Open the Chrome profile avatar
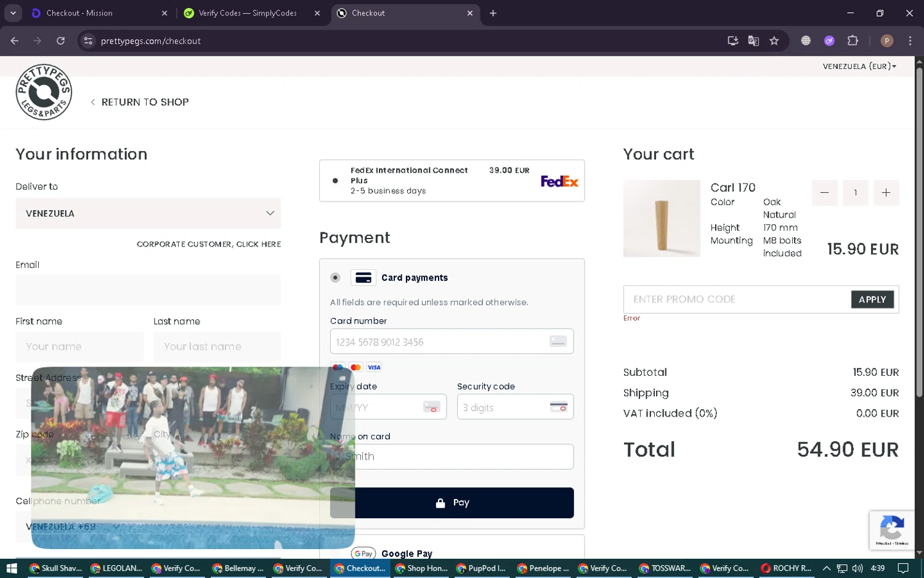924x578 pixels. click(887, 41)
